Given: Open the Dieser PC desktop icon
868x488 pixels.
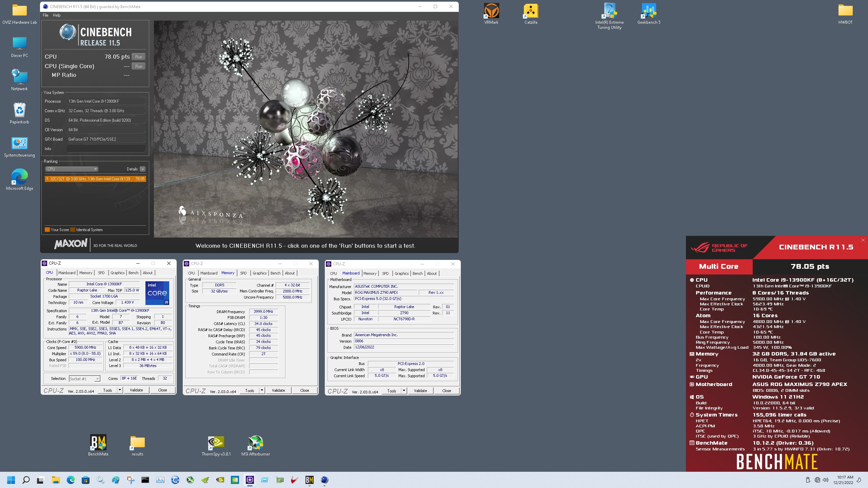Looking at the screenshot, I should (x=19, y=47).
